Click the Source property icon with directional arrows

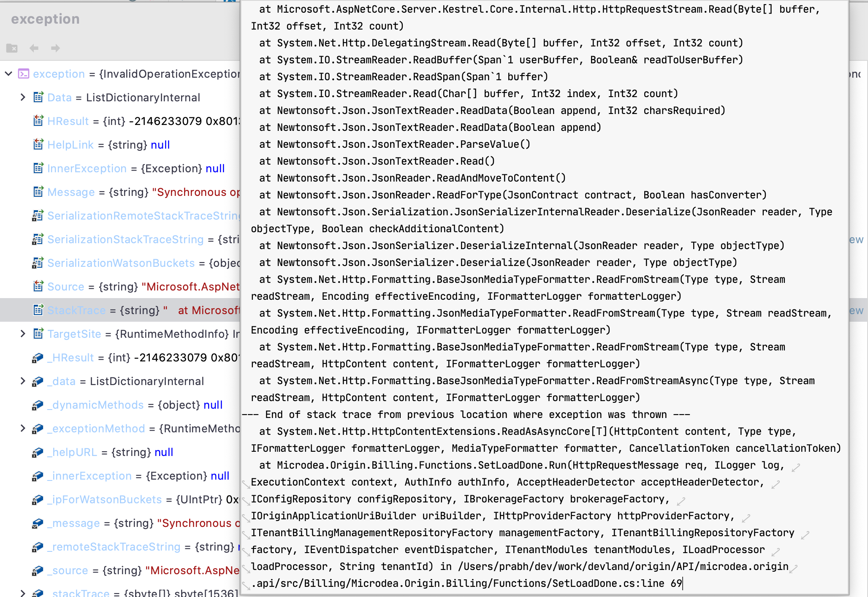(38, 286)
